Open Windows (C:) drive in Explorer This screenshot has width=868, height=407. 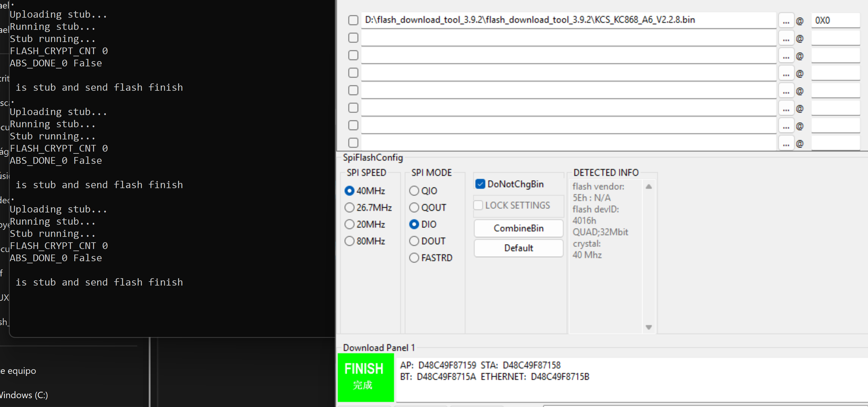[x=24, y=395]
